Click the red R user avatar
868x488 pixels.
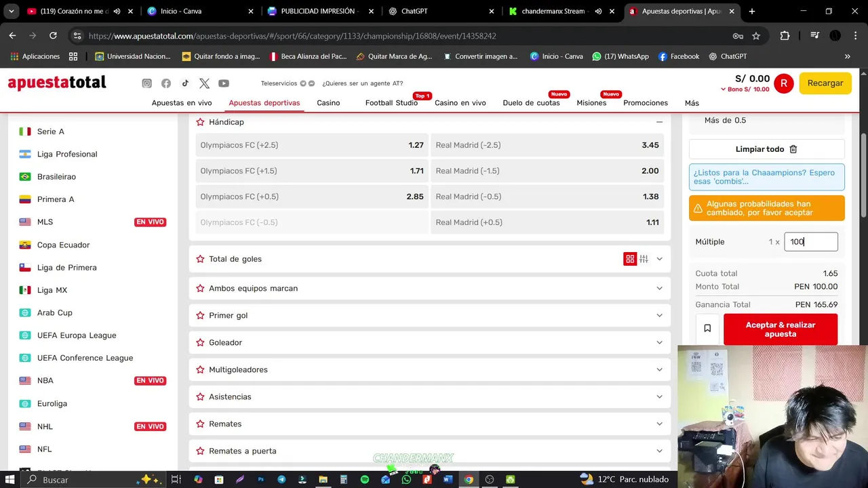pyautogui.click(x=783, y=83)
